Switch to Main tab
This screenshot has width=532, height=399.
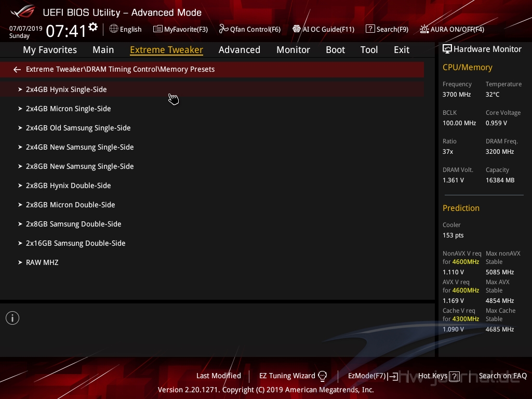coord(103,50)
